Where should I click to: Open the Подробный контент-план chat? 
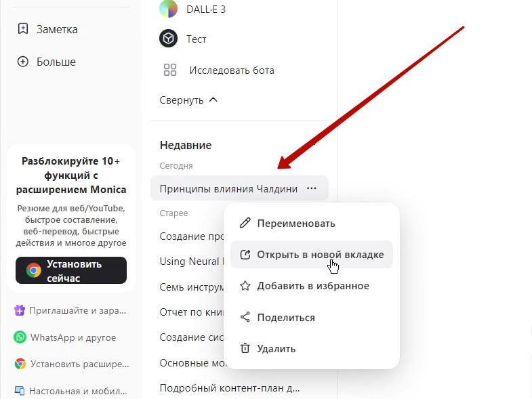pyautogui.click(x=229, y=388)
